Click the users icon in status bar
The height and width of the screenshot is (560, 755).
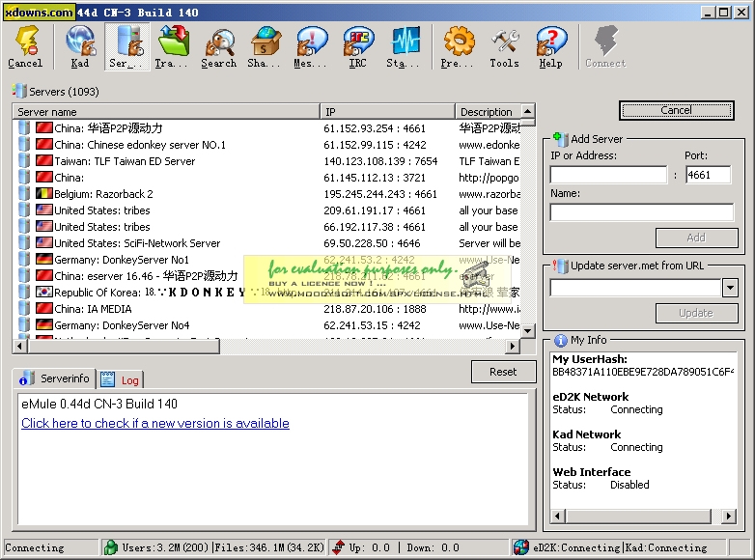[x=111, y=547]
